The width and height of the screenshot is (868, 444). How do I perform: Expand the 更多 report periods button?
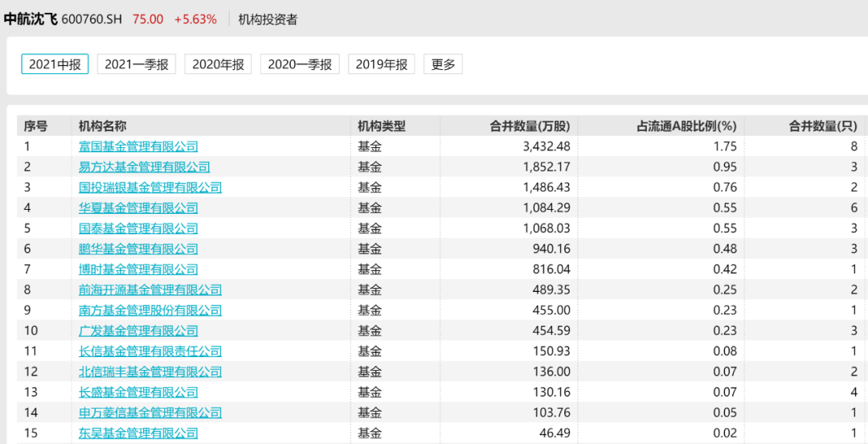443,64
